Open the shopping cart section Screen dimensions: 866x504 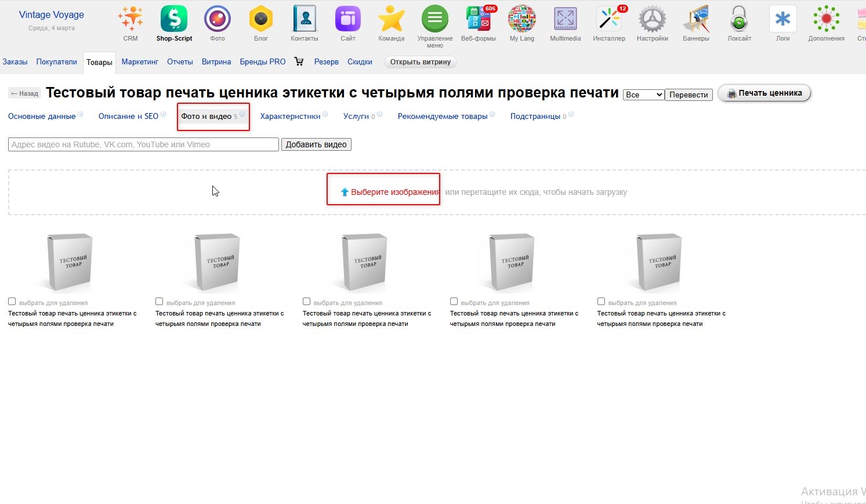(x=299, y=61)
